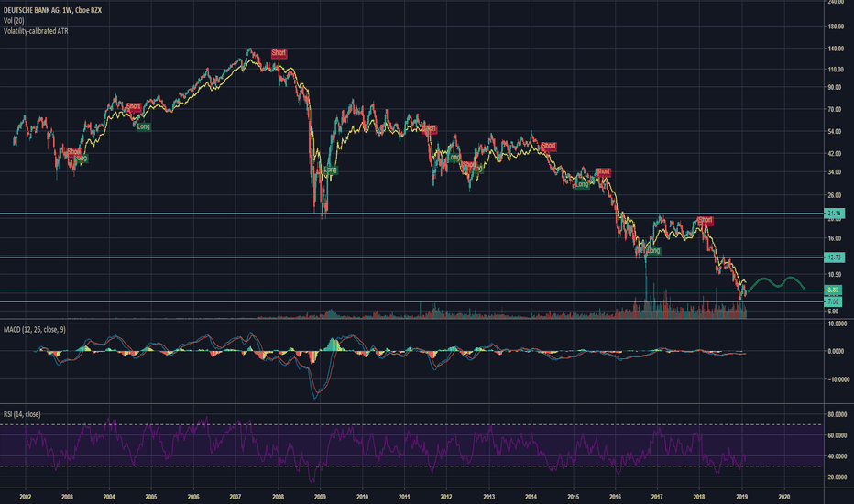
Task: Click the 54.00 price axis label
Action: tap(835, 132)
